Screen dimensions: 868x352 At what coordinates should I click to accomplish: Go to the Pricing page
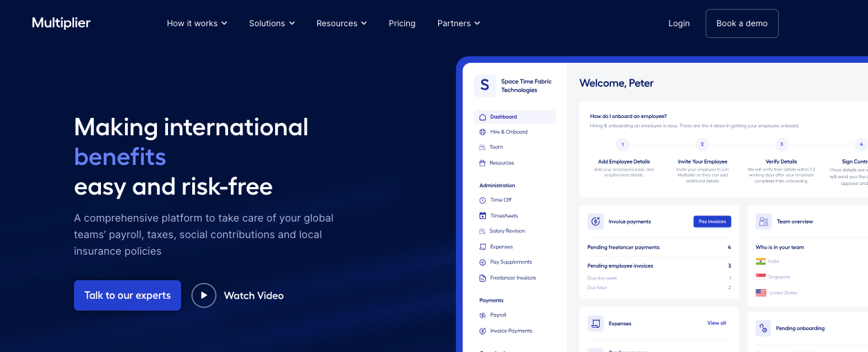click(402, 23)
